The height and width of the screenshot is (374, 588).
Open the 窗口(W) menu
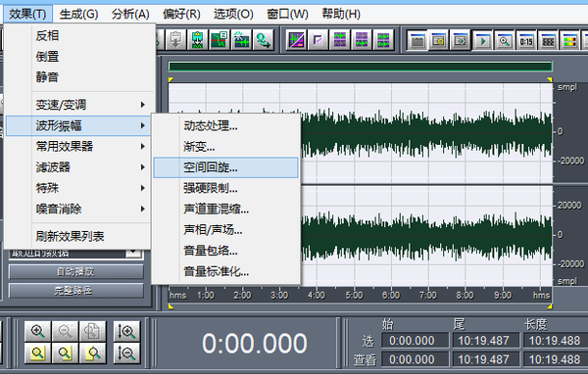(x=287, y=15)
